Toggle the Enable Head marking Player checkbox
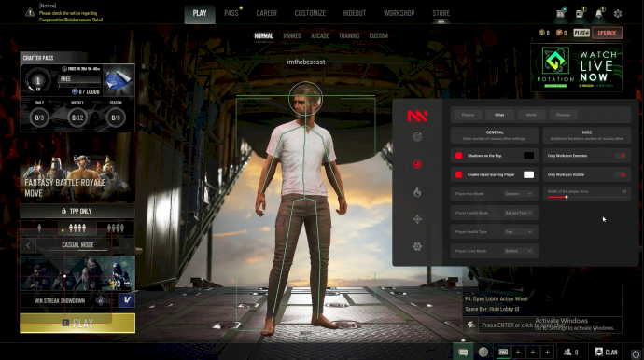This screenshot has width=644, height=360. pos(459,174)
